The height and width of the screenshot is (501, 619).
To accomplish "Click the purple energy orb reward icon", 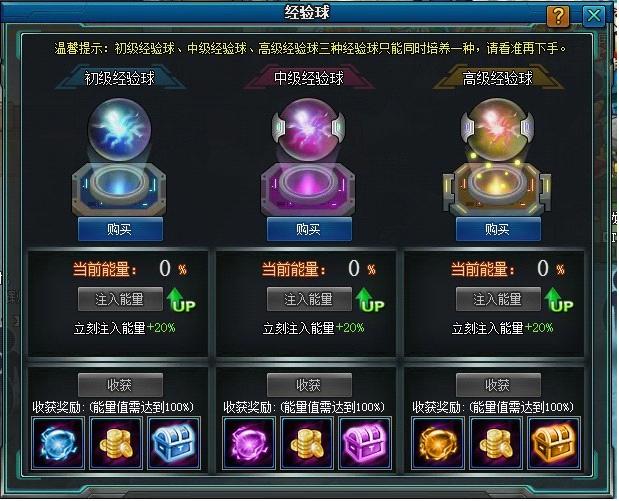I will pyautogui.click(x=249, y=444).
